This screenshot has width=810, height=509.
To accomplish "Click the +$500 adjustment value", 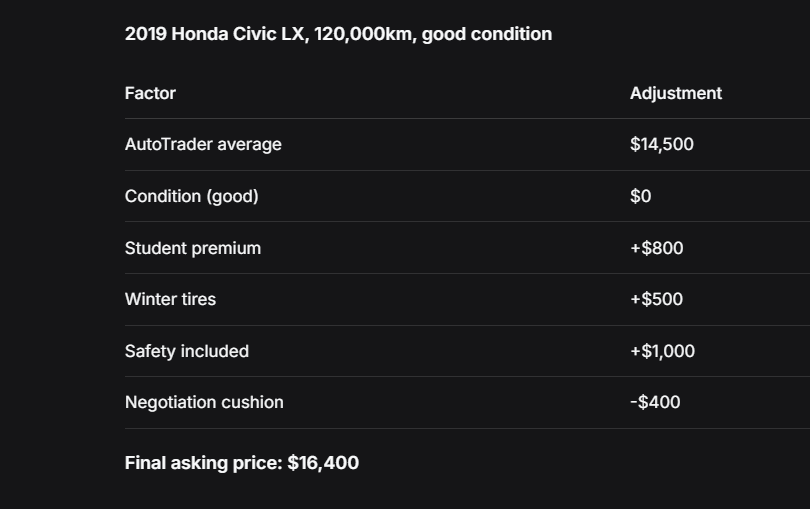I will tap(656, 299).
